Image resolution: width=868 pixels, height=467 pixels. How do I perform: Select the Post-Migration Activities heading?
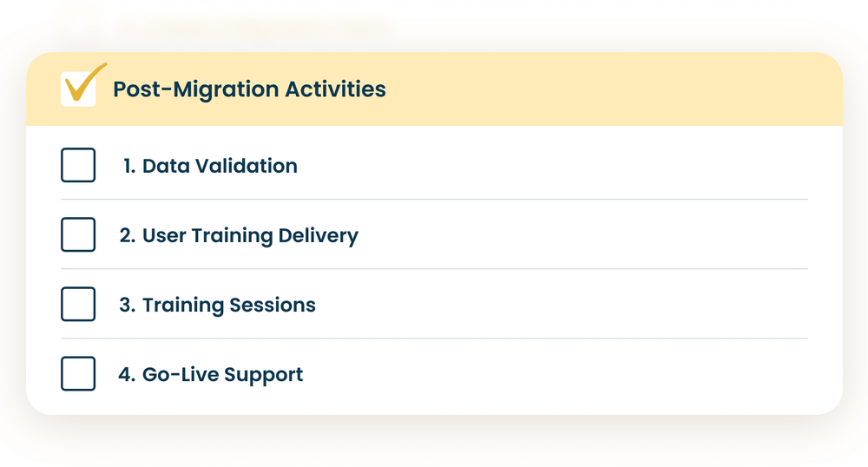pos(249,89)
